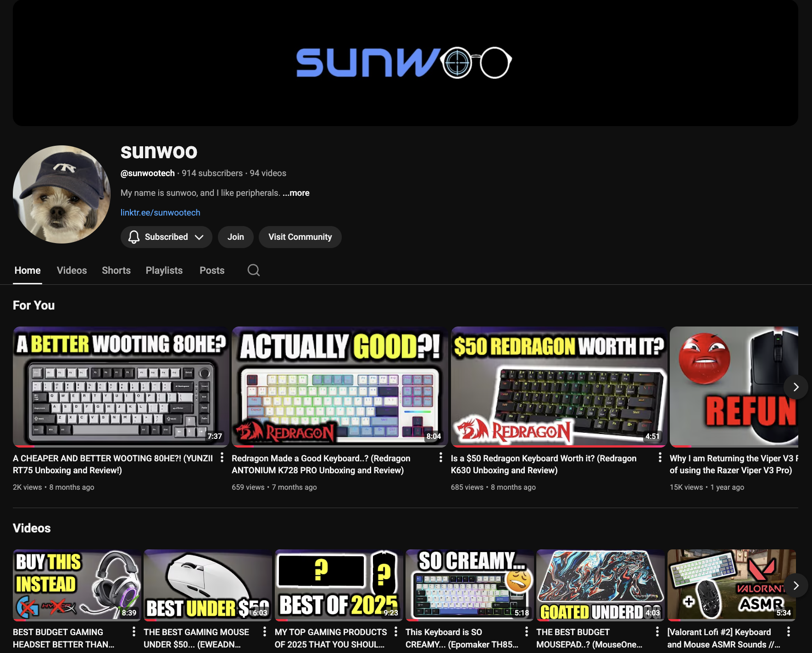812x653 pixels.
Task: Open options menu for BEST BUDGET GAMING HEADSET video
Action: click(133, 632)
